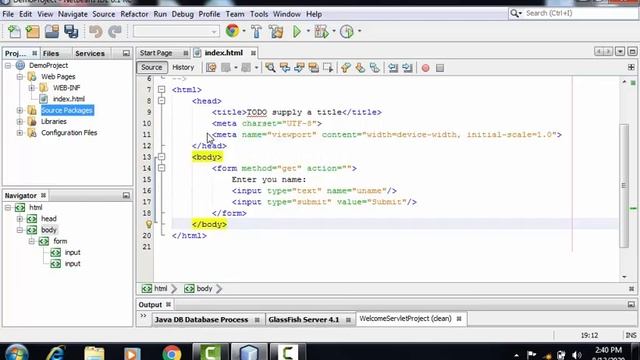
Task: Click the Build Project hammer icon
Action: (x=257, y=31)
